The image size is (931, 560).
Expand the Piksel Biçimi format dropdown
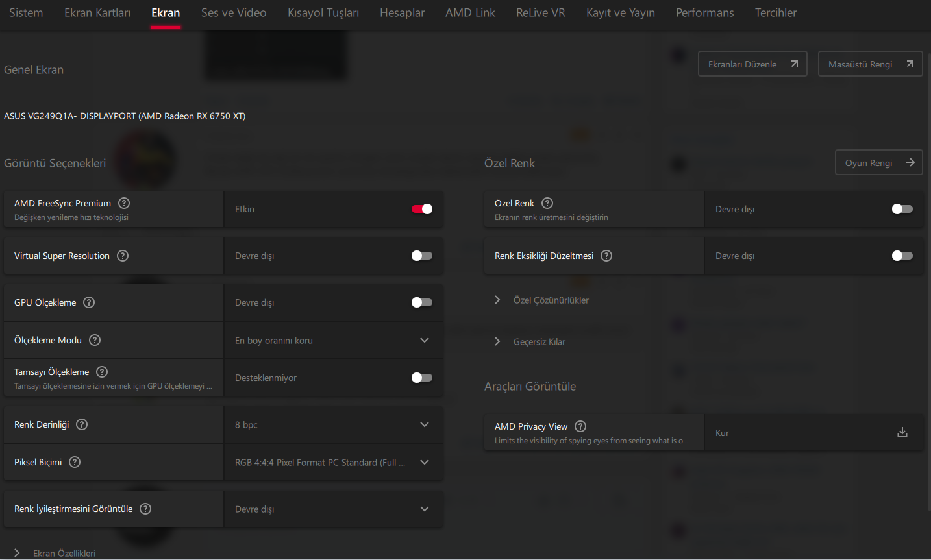pos(334,462)
